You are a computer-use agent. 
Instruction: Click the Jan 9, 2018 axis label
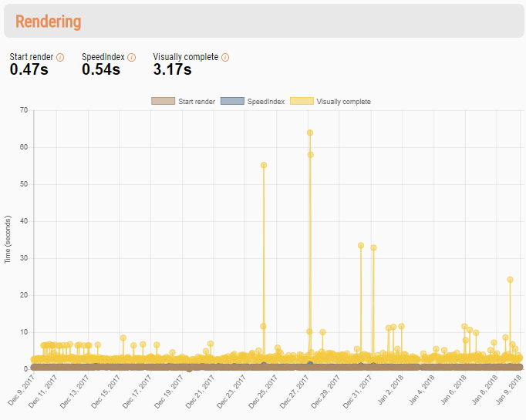[509, 390]
